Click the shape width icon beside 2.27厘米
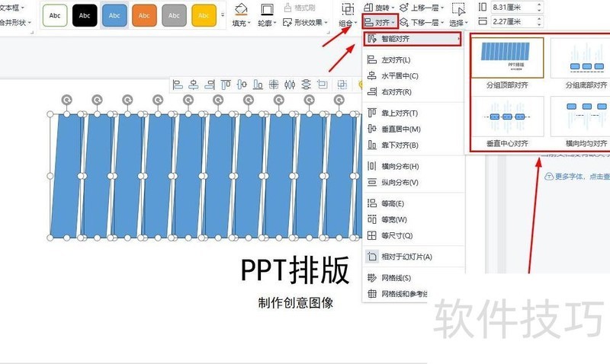610x364 pixels. pyautogui.click(x=483, y=21)
